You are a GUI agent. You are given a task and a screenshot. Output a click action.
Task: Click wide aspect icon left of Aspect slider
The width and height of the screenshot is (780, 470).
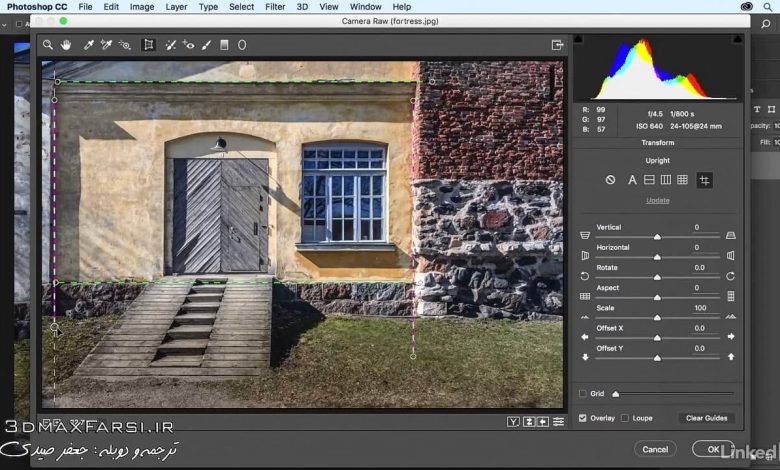(x=585, y=296)
